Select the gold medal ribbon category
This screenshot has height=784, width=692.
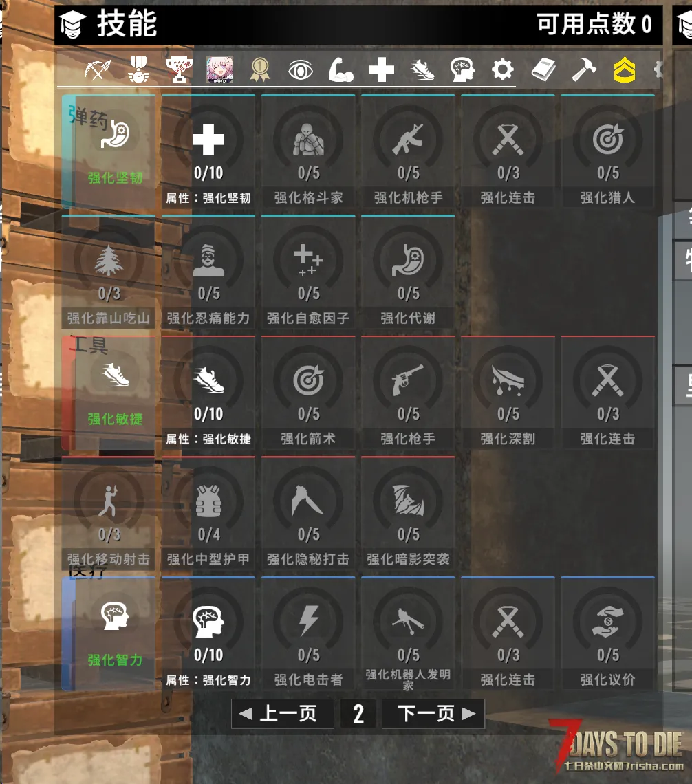click(260, 70)
